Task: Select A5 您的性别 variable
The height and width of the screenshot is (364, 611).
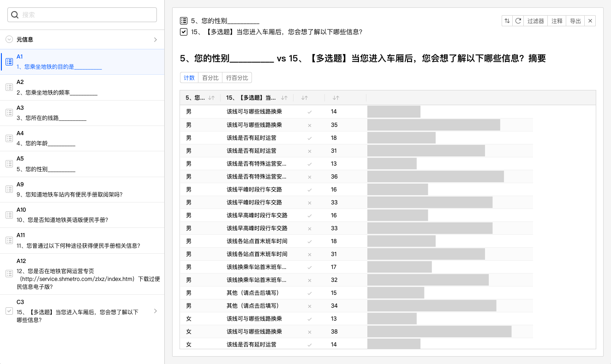Action: coord(82,164)
